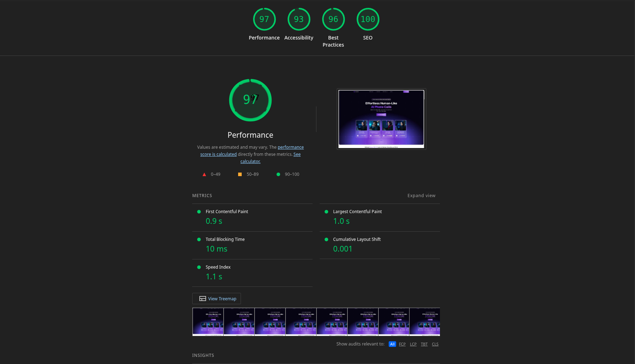The width and height of the screenshot is (635, 364).
Task: Select the Largest Contentful Paint metric title
Action: 357,212
